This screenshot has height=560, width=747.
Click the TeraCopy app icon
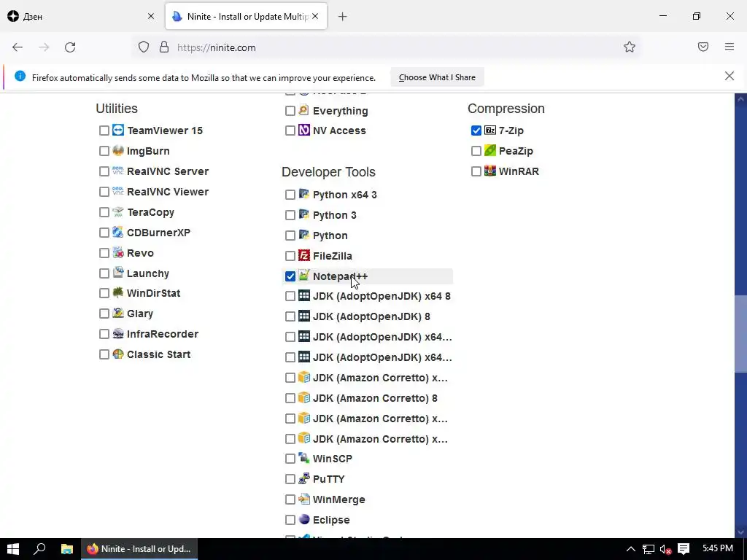pyautogui.click(x=118, y=212)
